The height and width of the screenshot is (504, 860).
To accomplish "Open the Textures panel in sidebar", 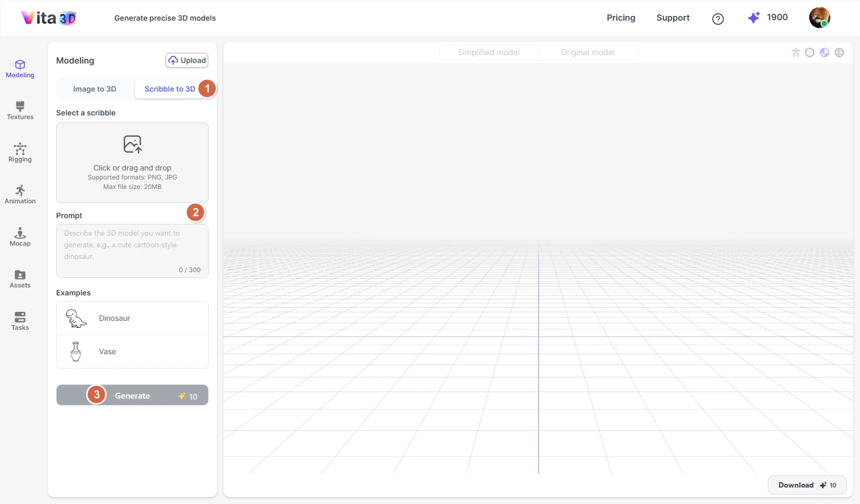I will 20,110.
